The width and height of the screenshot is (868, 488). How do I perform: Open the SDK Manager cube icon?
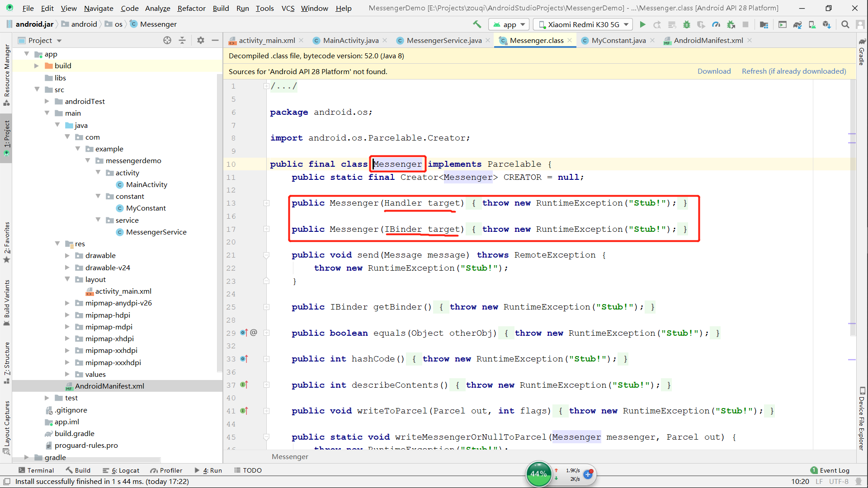[827, 24]
